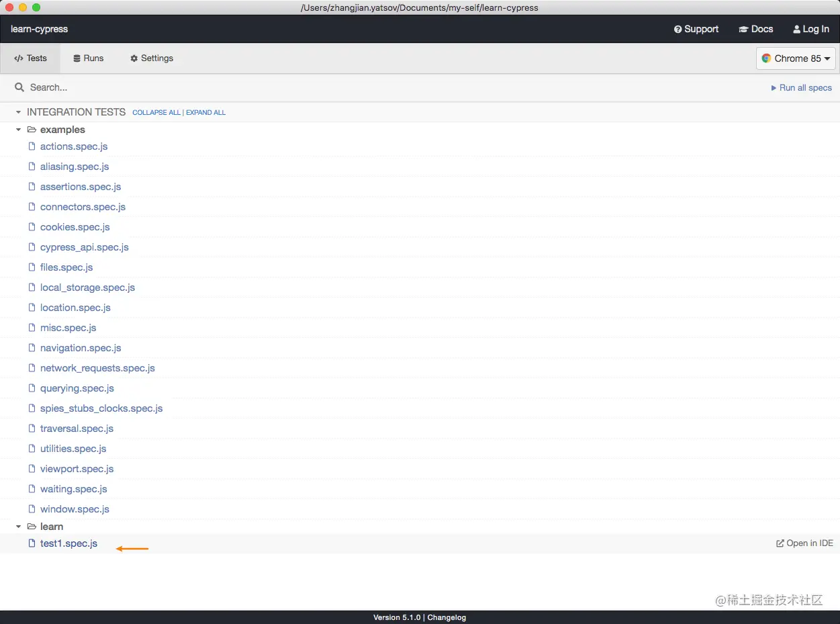Open the Chrome 85 browser dropdown
This screenshot has width=840, height=624.
click(796, 58)
